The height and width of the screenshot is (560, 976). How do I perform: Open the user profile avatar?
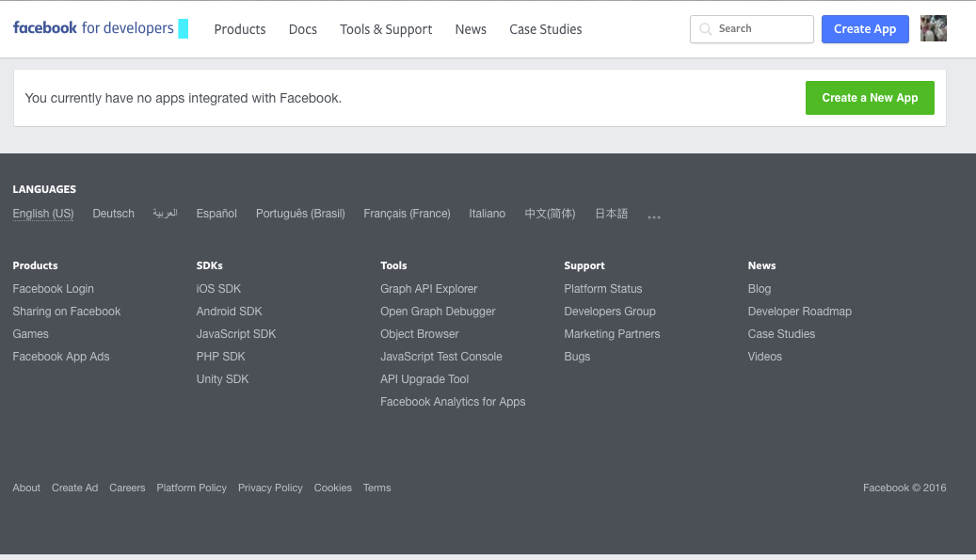[933, 28]
